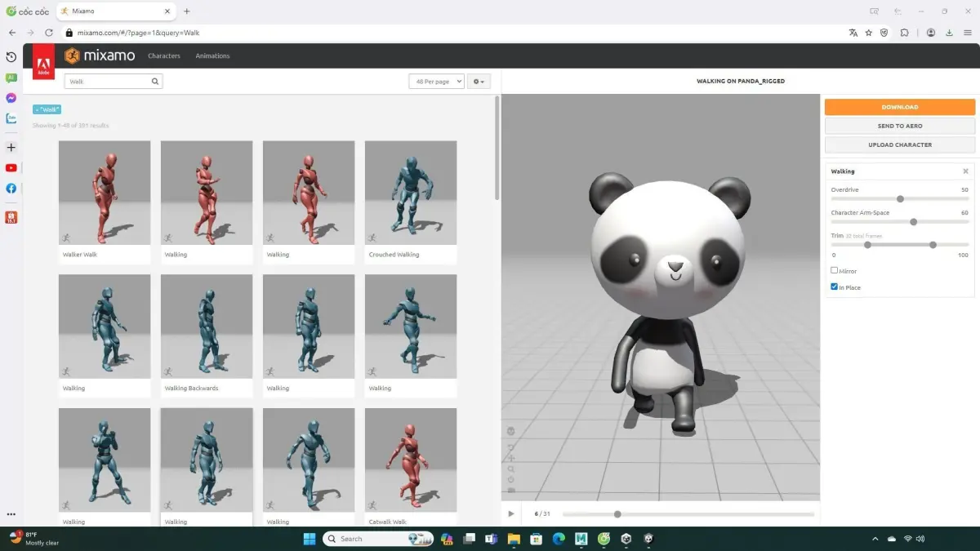Open the browser profile icon
Screen dimensions: 980x551
point(931,33)
